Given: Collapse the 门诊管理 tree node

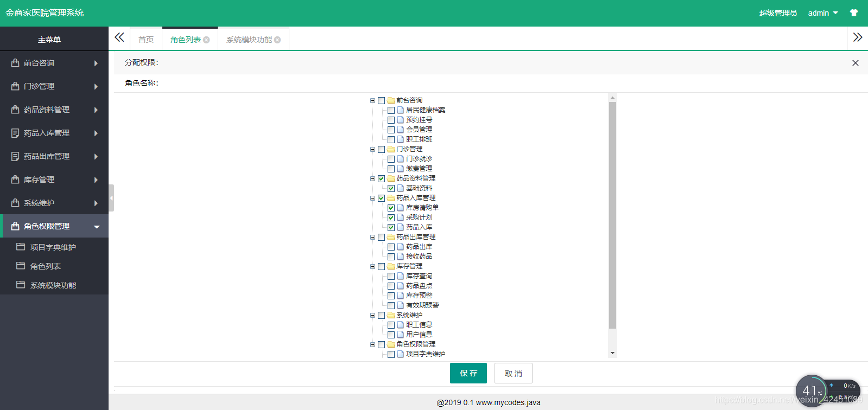Looking at the screenshot, I should [373, 150].
